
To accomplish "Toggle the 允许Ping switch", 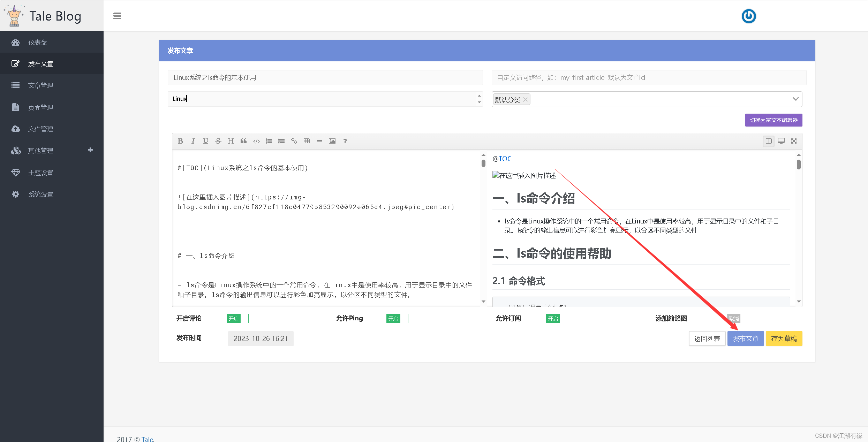I will point(397,318).
